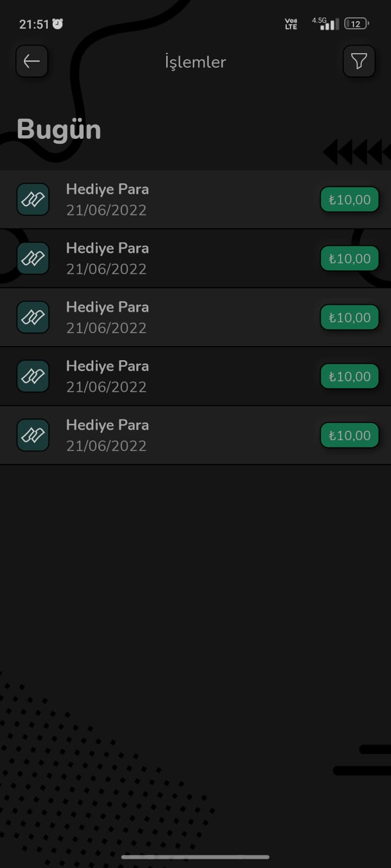
Task: Select the last row's ₺10,00 badge
Action: click(349, 436)
